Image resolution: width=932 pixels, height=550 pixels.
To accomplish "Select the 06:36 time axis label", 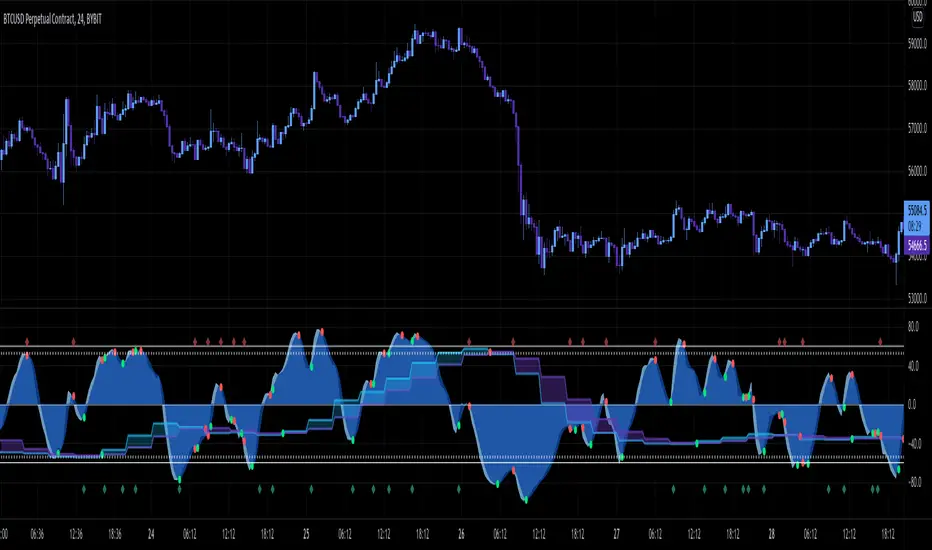I will (37, 534).
